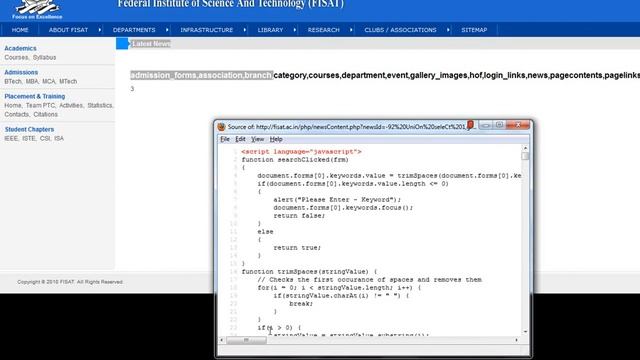Open the Syllabus link under Academics
Image resolution: width=640 pixels, height=360 pixels.
44,58
